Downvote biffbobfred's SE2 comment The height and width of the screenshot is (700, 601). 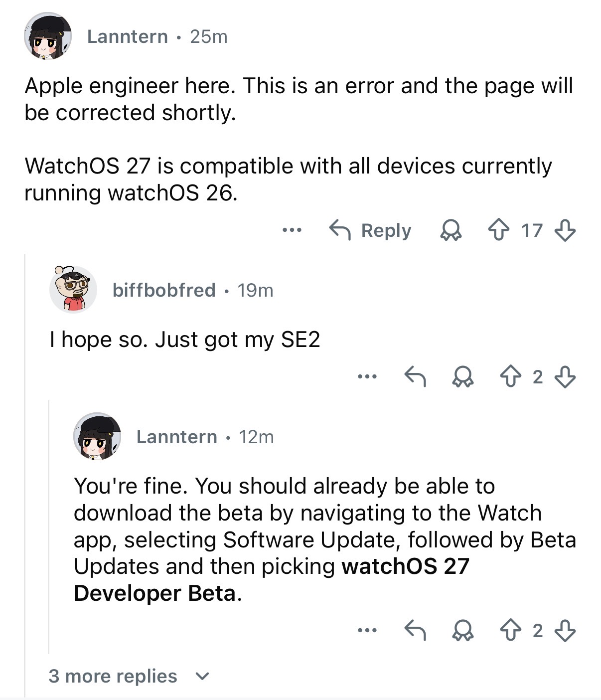pyautogui.click(x=565, y=377)
